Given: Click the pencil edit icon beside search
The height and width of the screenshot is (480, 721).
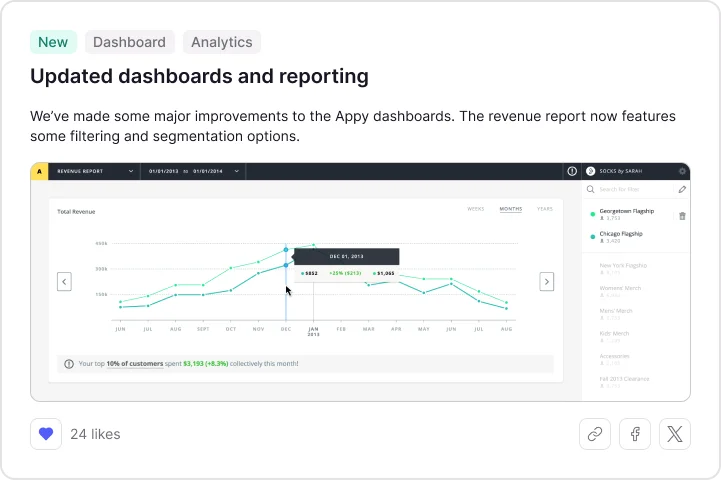Looking at the screenshot, I should [682, 189].
